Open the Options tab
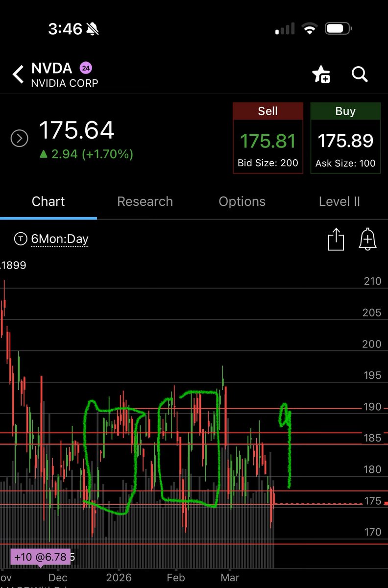 242,201
